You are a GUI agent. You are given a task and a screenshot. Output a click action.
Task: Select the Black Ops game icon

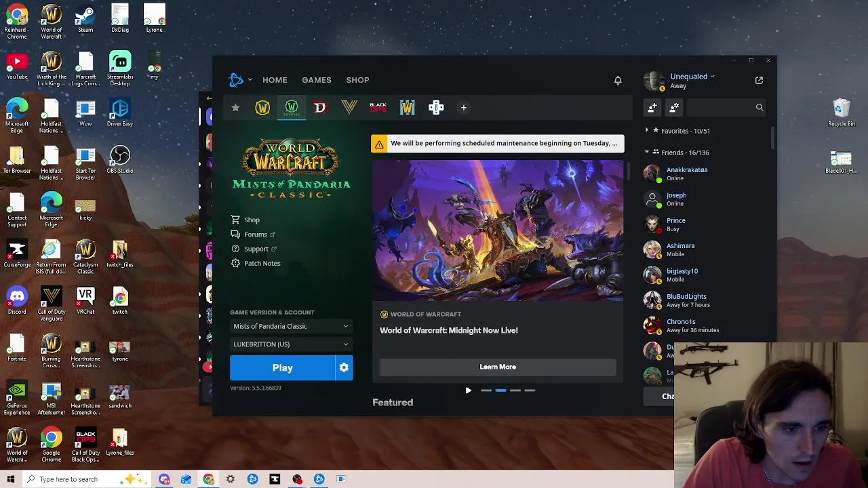point(378,107)
